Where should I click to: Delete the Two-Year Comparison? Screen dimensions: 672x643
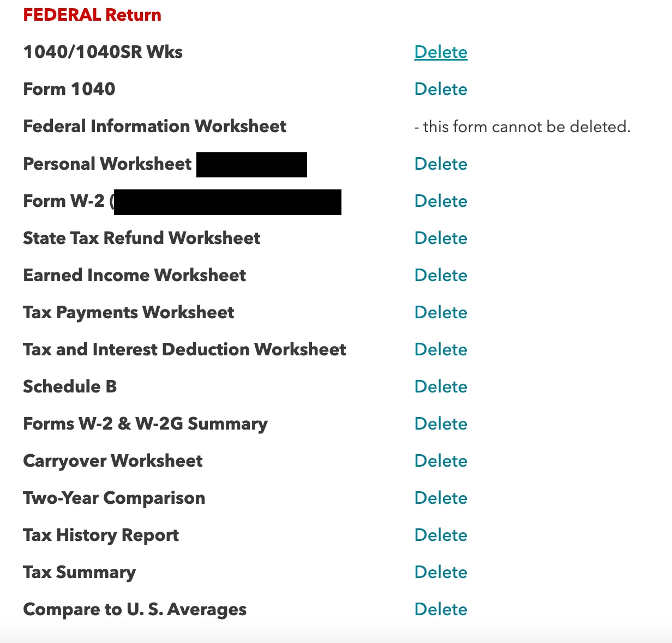coord(441,498)
